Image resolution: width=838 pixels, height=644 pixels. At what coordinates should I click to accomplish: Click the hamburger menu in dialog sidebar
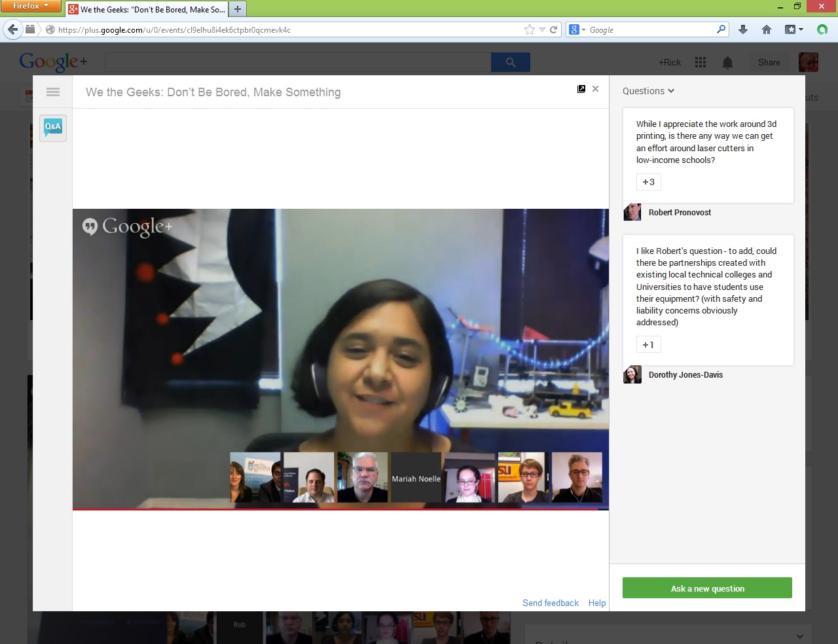53,92
